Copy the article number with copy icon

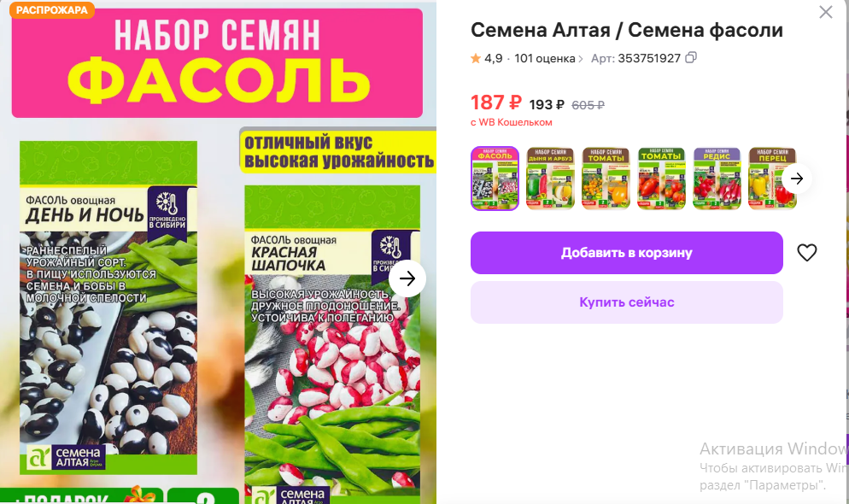(691, 57)
